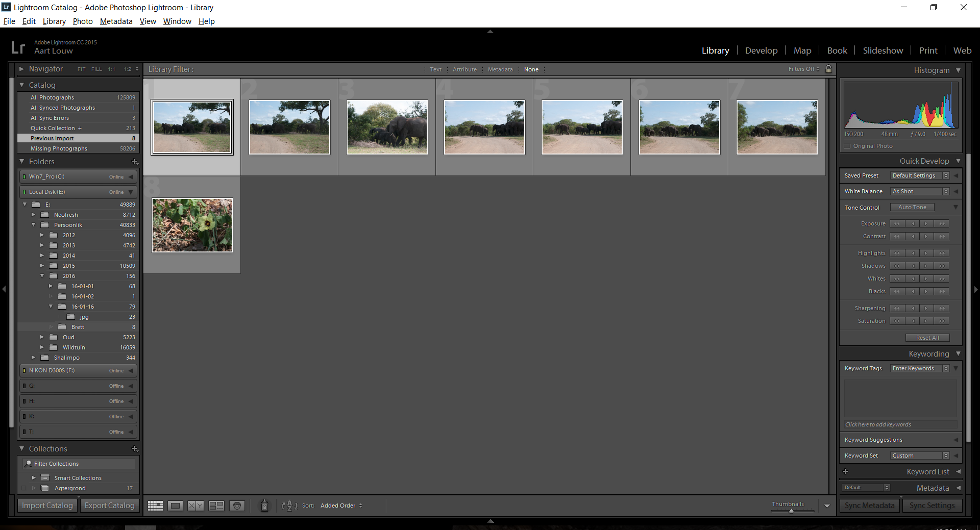Adjust the Thumbnails size slider
980x530 pixels.
[792, 511]
